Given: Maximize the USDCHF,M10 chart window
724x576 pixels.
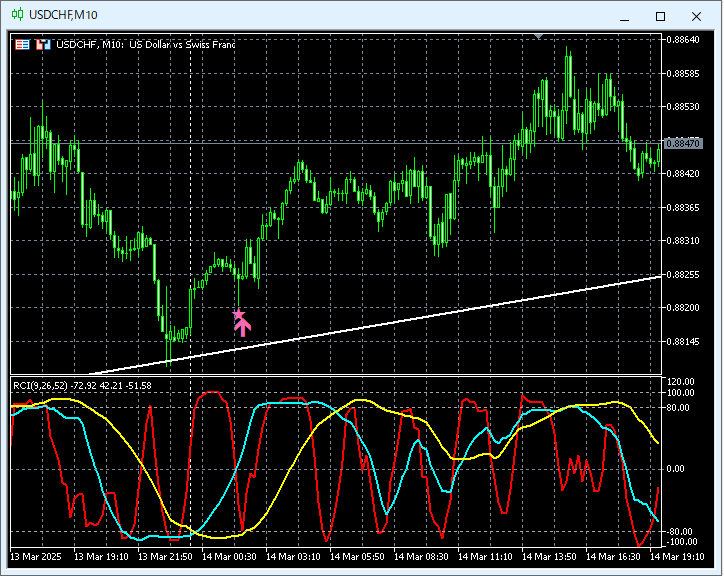Looking at the screenshot, I should (660, 17).
